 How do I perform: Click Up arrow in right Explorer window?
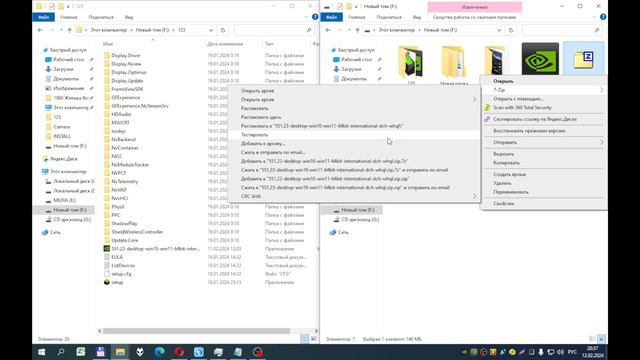(x=358, y=30)
